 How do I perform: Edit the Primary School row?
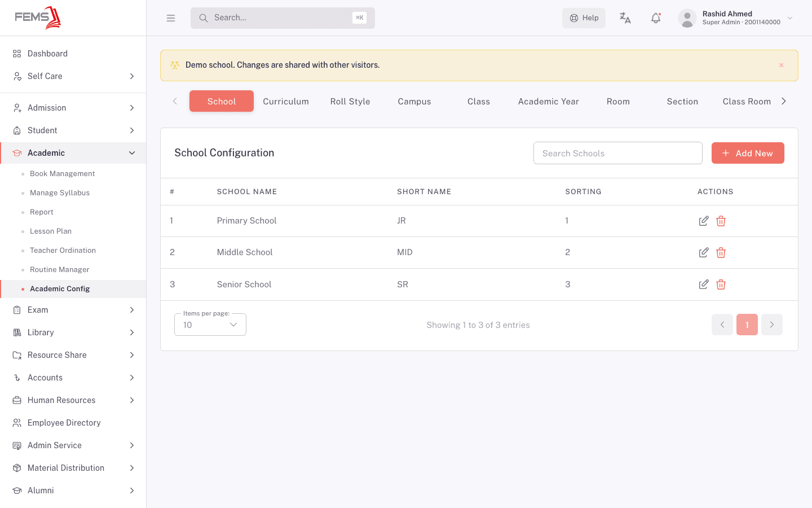pyautogui.click(x=704, y=221)
